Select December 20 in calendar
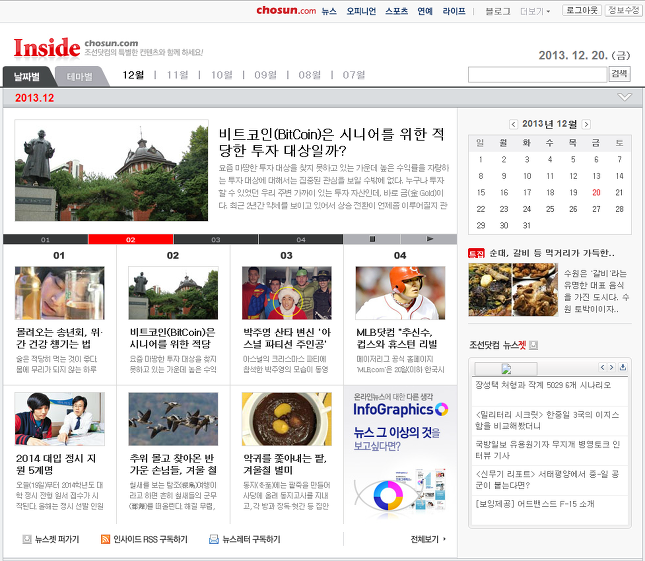Viewport: 645px width, 561px height. 596,192
